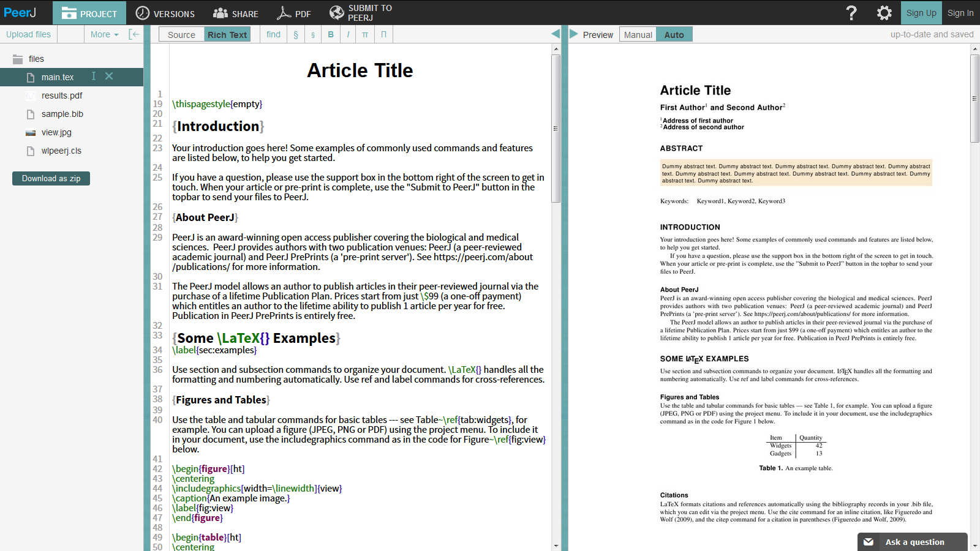The width and height of the screenshot is (980, 551).
Task: Open the Versions history
Action: [x=165, y=13]
